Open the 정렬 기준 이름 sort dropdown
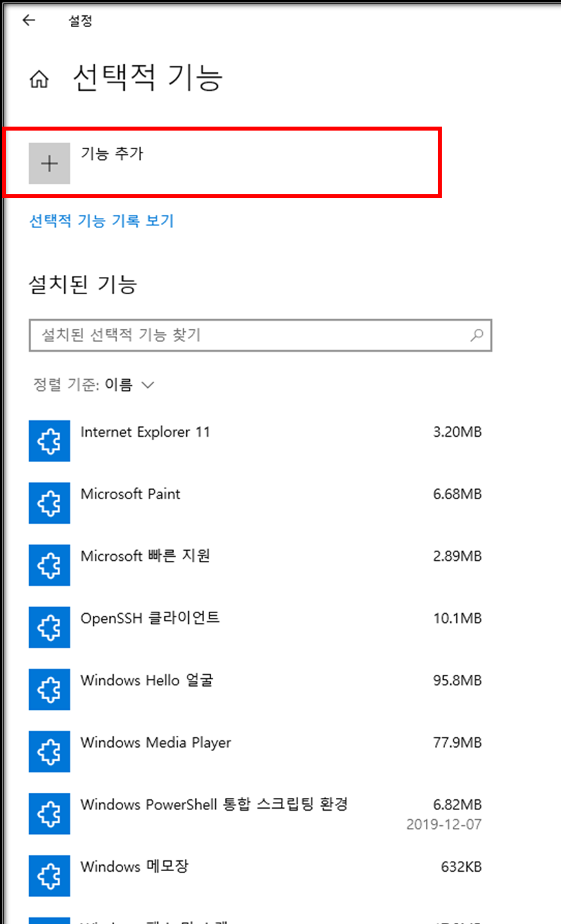 [93, 384]
